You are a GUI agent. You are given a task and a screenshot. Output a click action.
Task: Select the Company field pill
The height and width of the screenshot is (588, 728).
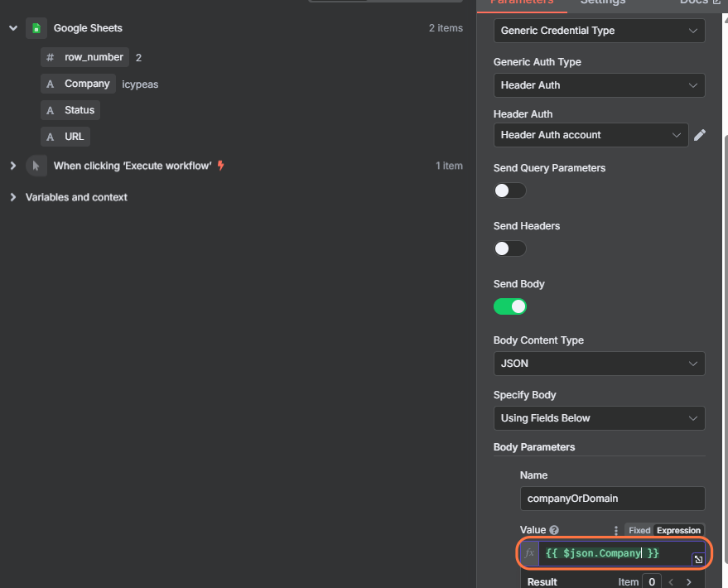(78, 84)
